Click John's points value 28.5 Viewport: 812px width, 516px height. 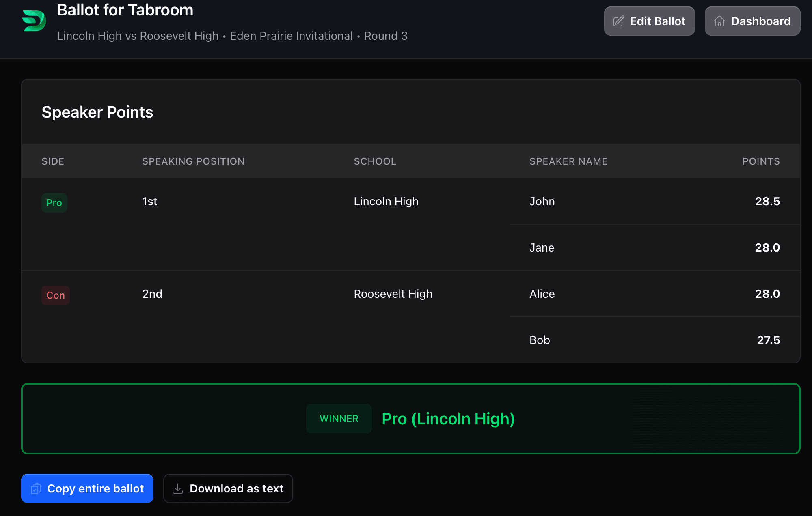coord(767,202)
